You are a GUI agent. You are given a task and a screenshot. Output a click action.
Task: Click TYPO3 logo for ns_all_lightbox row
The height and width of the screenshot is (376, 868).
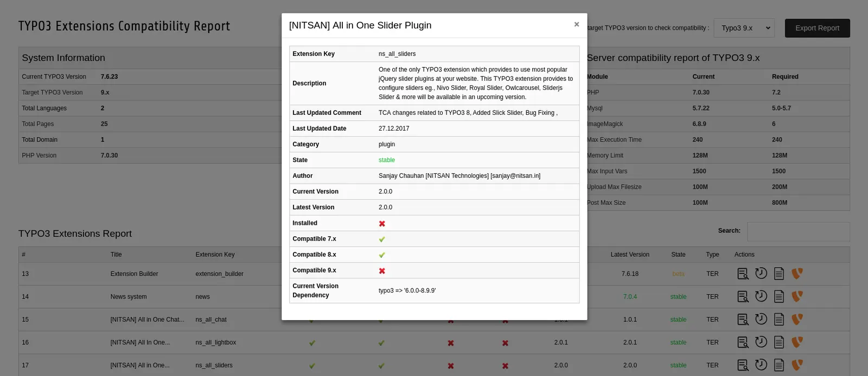pos(797,342)
